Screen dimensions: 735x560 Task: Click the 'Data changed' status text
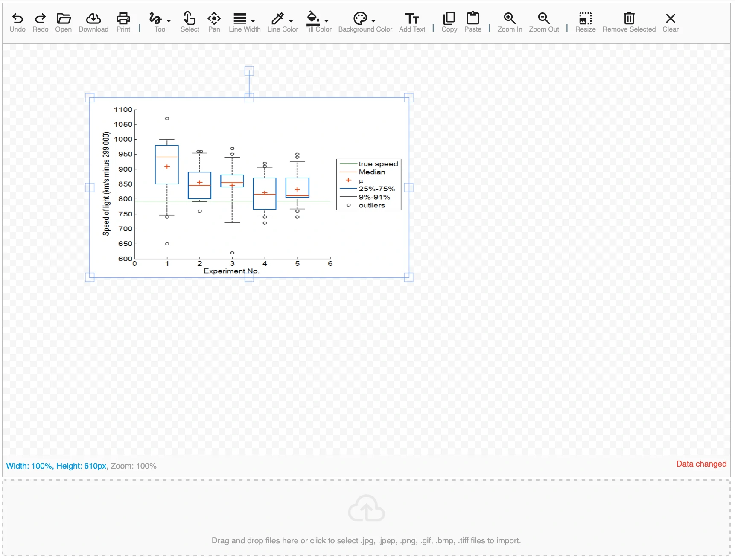coord(701,464)
